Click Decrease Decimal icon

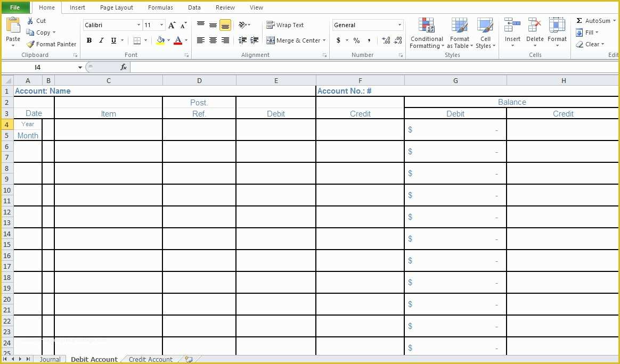pyautogui.click(x=398, y=40)
